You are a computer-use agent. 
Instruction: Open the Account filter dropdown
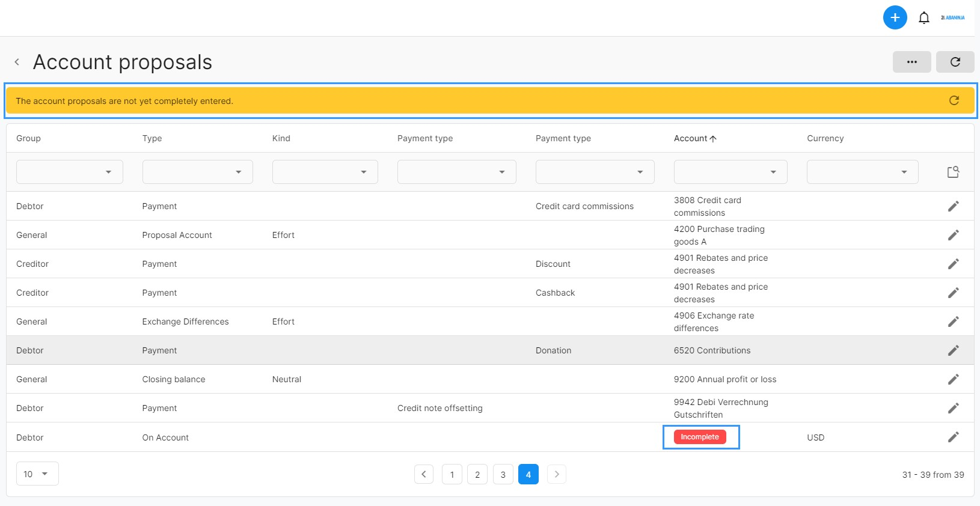click(730, 172)
